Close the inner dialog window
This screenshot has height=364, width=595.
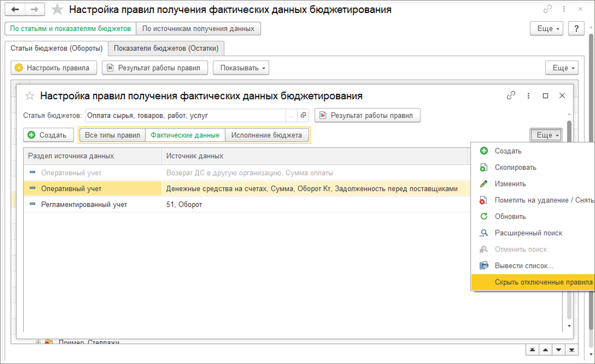(x=562, y=96)
